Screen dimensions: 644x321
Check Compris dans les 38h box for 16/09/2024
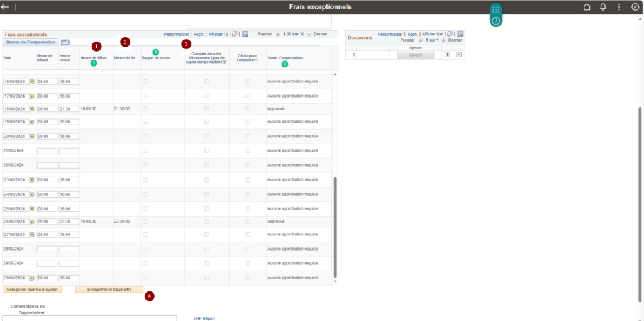pyautogui.click(x=207, y=82)
